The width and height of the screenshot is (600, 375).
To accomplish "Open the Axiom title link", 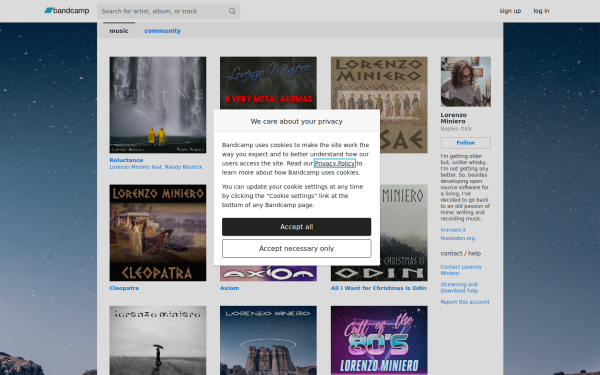I will (x=230, y=288).
